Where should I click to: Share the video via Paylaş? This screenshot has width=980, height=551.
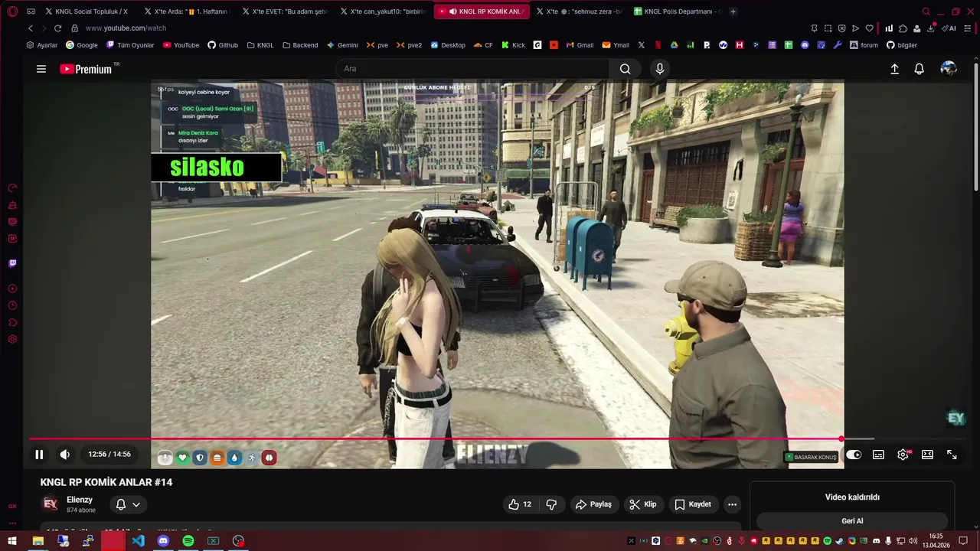click(x=593, y=504)
